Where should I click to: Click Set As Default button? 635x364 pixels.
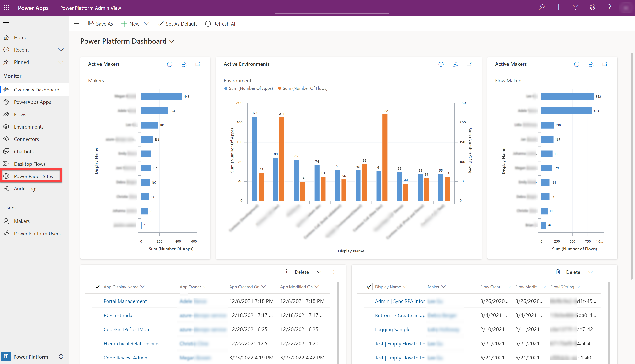click(178, 24)
